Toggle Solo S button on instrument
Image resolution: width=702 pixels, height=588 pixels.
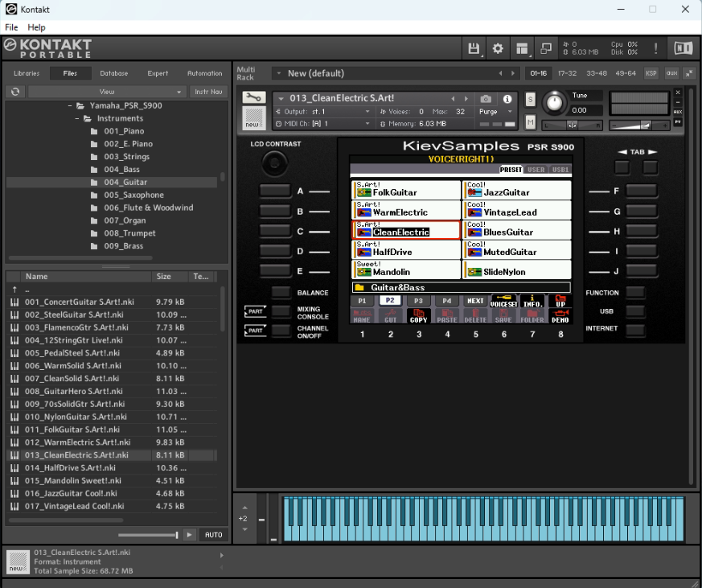pyautogui.click(x=531, y=100)
